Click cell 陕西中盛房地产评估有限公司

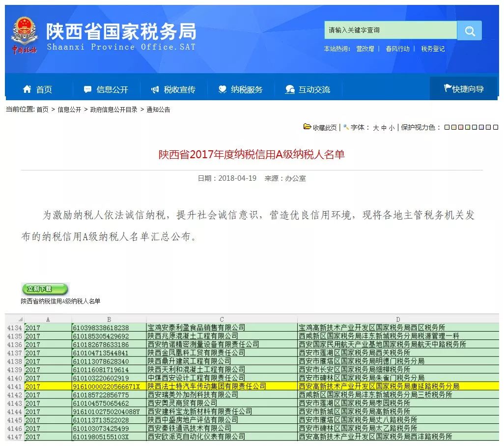(x=222, y=420)
